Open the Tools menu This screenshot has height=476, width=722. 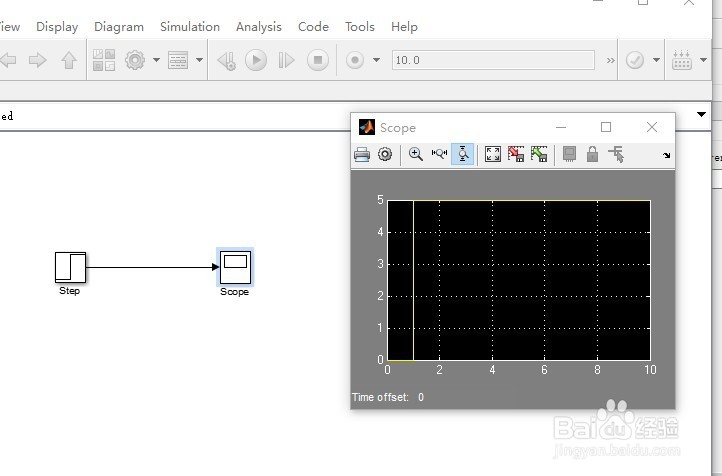[360, 27]
